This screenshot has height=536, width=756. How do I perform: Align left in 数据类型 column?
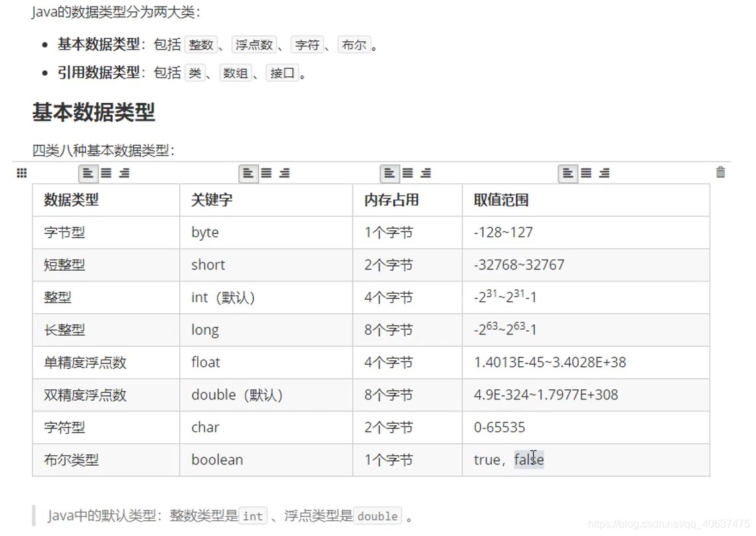point(88,173)
